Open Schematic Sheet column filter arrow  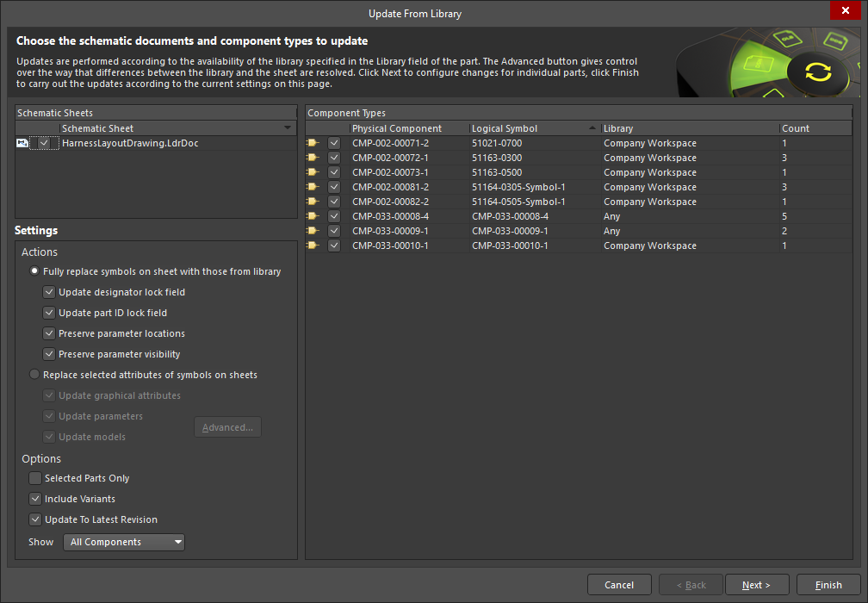288,127
